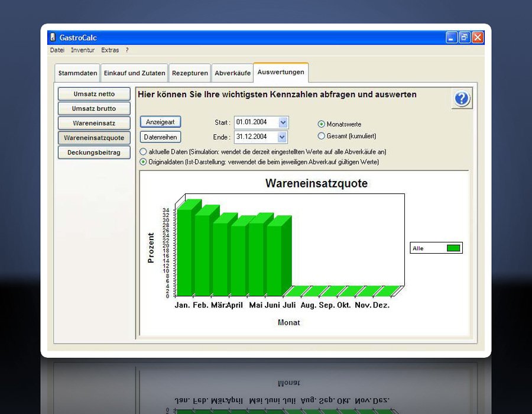Show the Deckungsbeitrag report
Screen dimensions: 532x414
(94, 153)
